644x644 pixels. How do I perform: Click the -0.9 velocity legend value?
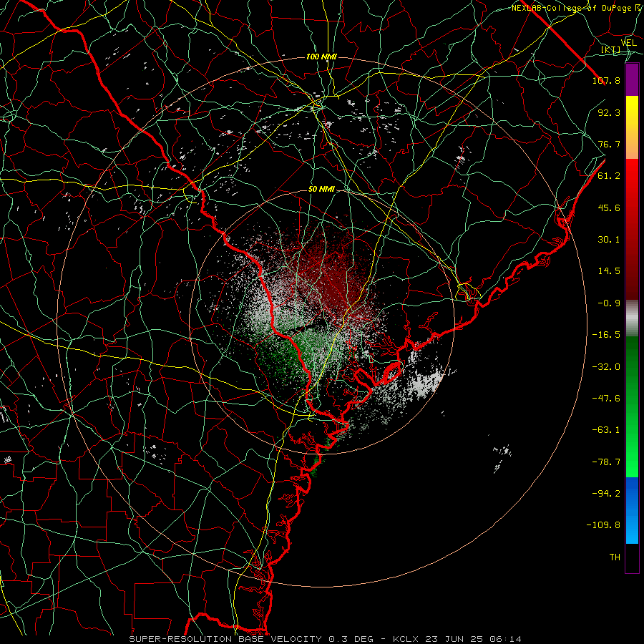click(x=609, y=303)
